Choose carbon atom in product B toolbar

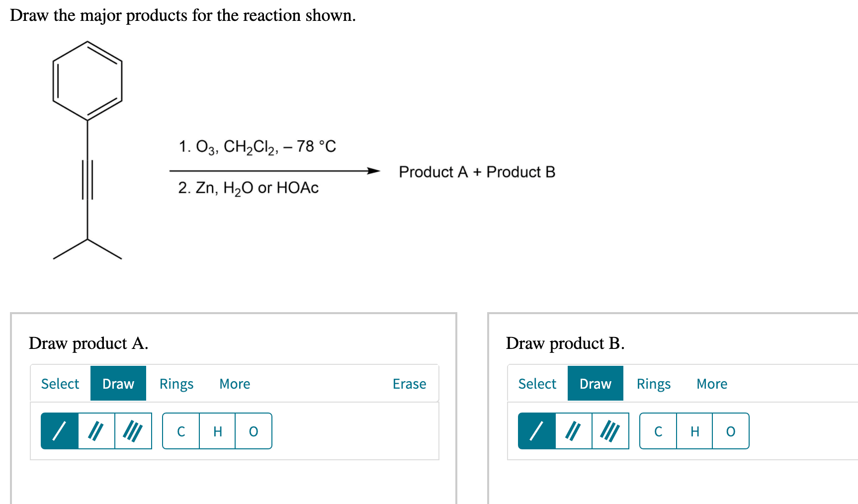point(658,431)
